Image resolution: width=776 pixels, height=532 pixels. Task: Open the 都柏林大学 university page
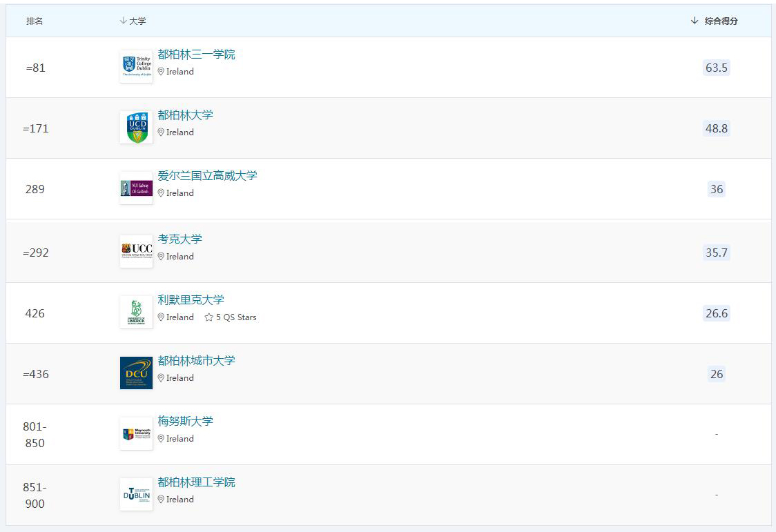pos(185,115)
